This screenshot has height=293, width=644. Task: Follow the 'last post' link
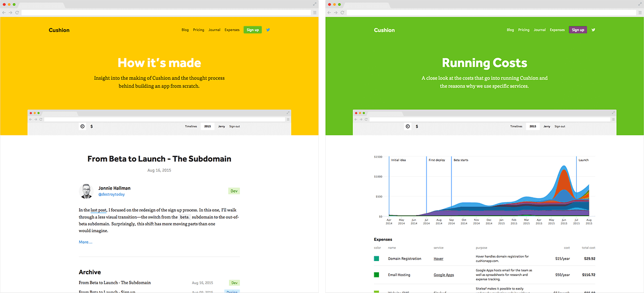98,210
